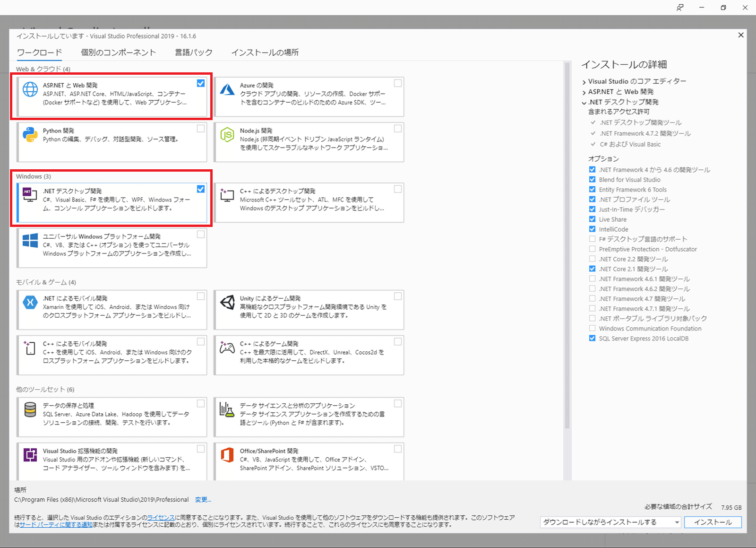This screenshot has width=756, height=548.
Task: Enable .NET Core 2.2 development tools
Action: pyautogui.click(x=592, y=259)
